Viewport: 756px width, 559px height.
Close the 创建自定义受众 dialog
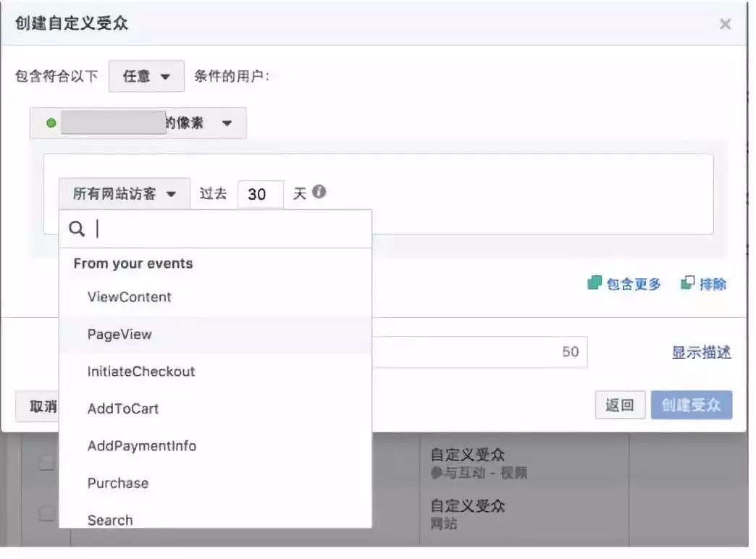pyautogui.click(x=725, y=24)
